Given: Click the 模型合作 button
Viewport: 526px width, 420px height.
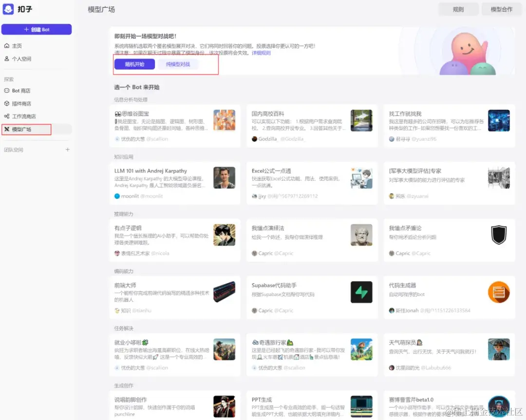Looking at the screenshot, I should coord(502,9).
